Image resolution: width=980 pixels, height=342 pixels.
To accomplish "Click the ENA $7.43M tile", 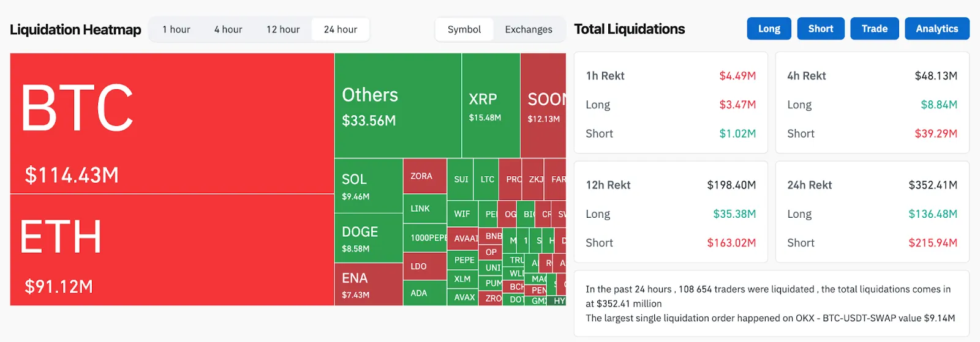I will [368, 284].
